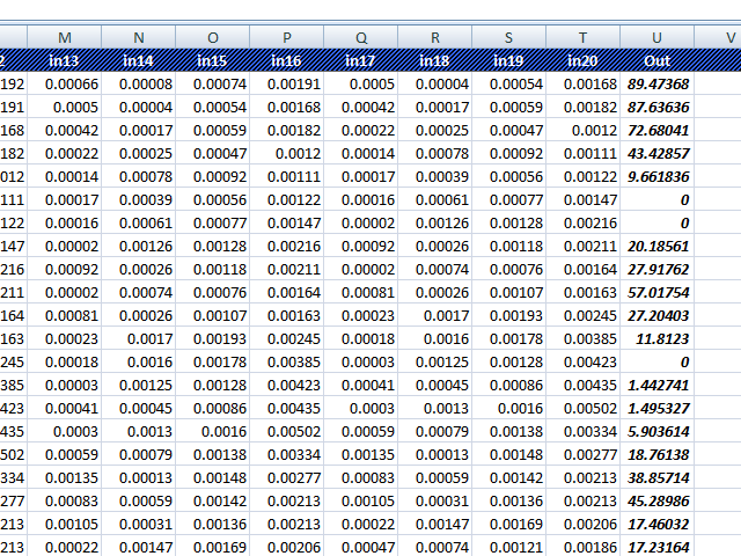Image resolution: width=741 pixels, height=556 pixels.
Task: Select Out cell 38.85714
Action: click(x=657, y=477)
